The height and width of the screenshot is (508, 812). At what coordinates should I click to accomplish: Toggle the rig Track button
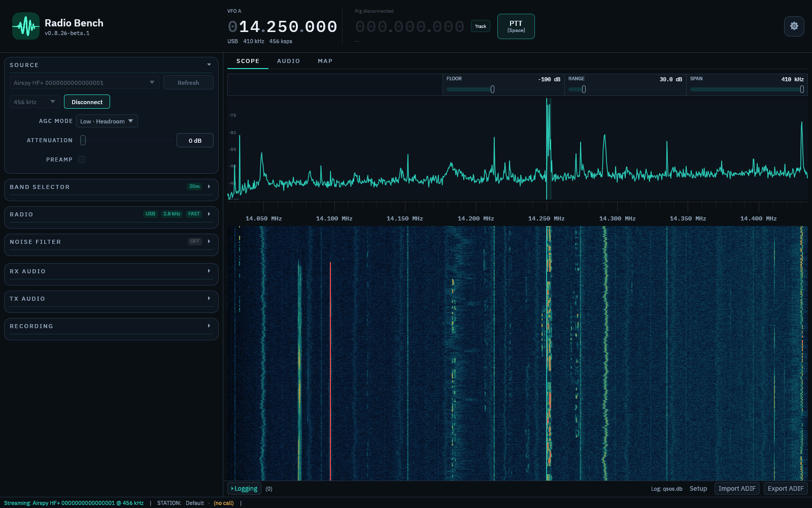(481, 26)
